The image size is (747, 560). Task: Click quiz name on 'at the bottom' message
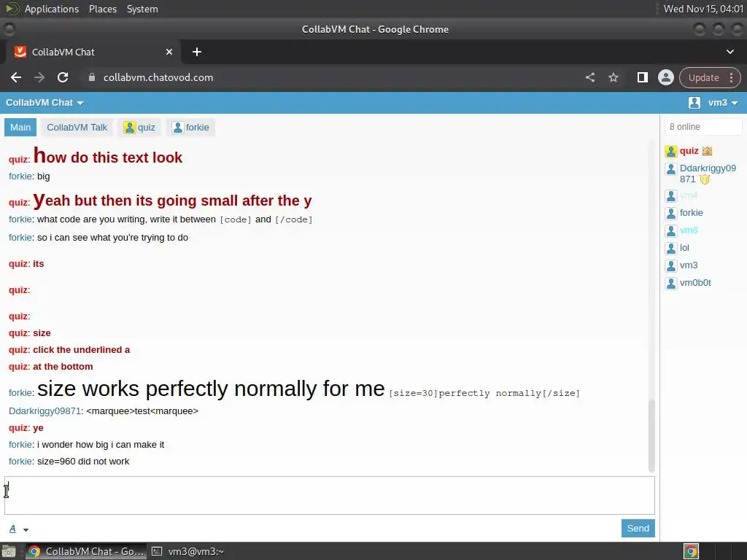(x=18, y=367)
